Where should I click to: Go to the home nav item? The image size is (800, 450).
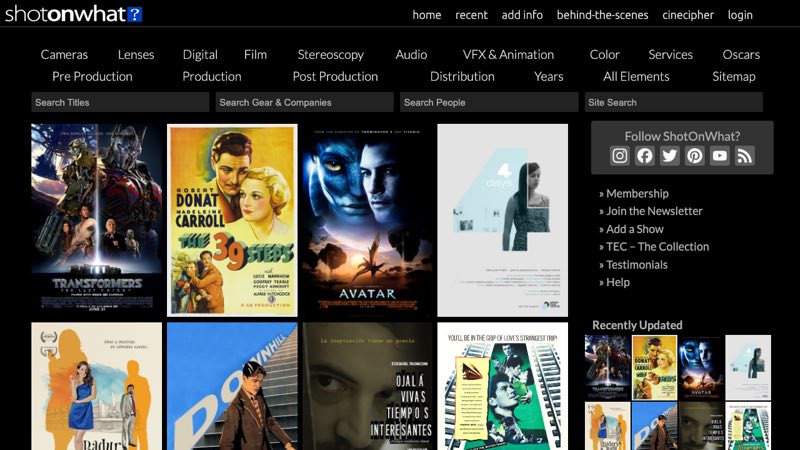(427, 15)
